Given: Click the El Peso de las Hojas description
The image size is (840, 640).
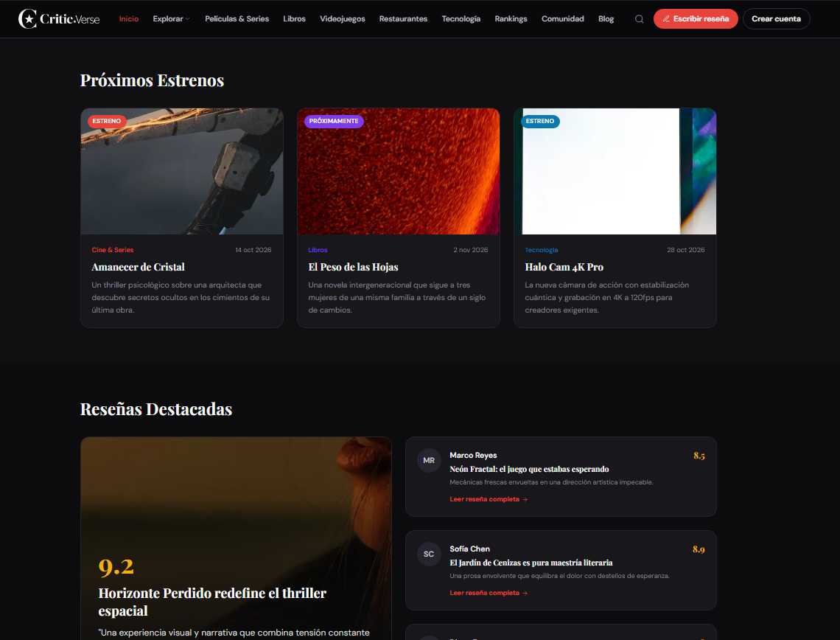Looking at the screenshot, I should point(397,297).
